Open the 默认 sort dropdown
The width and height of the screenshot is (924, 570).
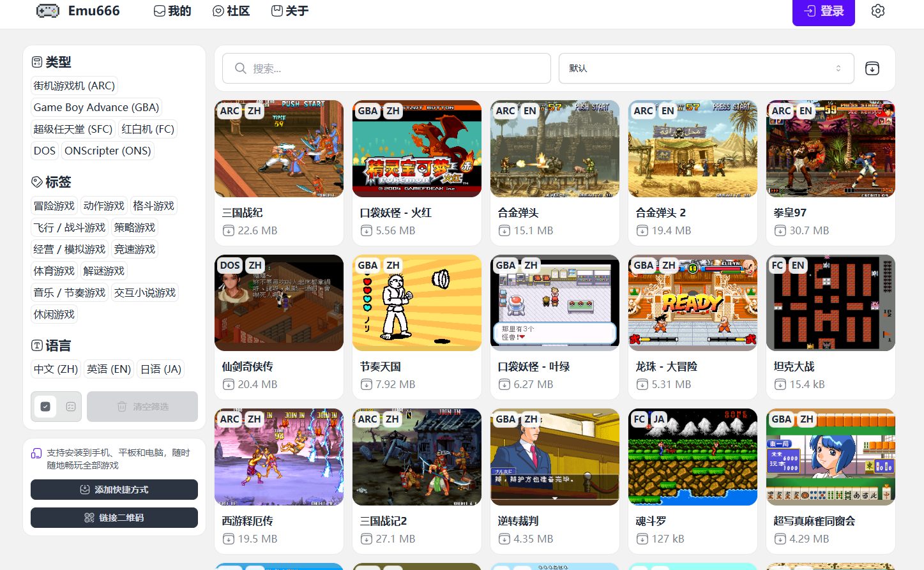[706, 68]
